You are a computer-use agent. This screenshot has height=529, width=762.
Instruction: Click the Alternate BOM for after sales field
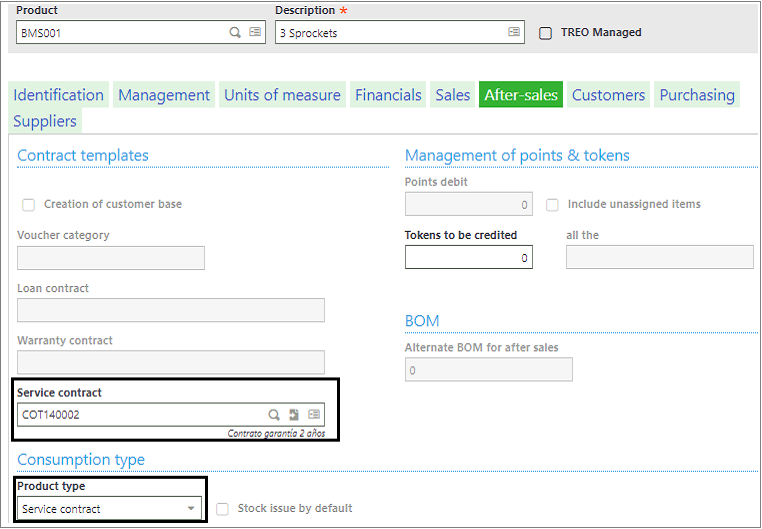pyautogui.click(x=488, y=370)
